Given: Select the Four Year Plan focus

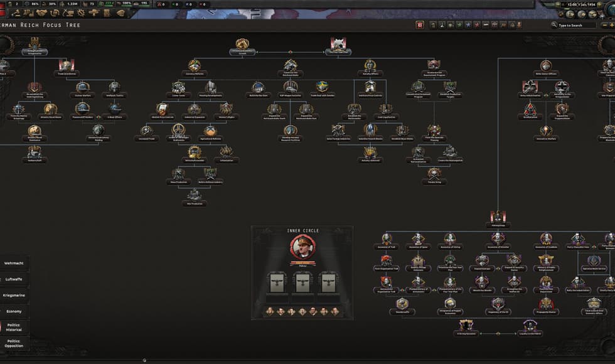Looking at the screenshot, I should coord(338,46).
